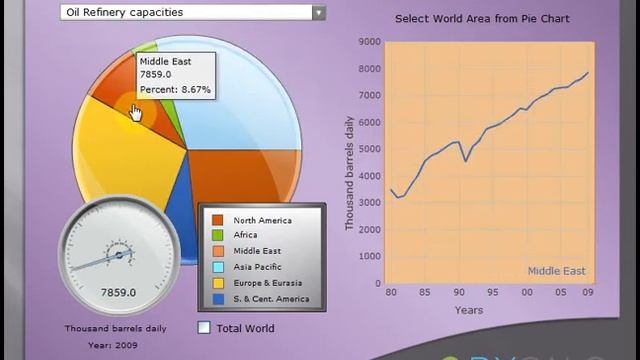Click the Middle East legend label
Viewport: 640px width, 360px height.
(x=257, y=251)
